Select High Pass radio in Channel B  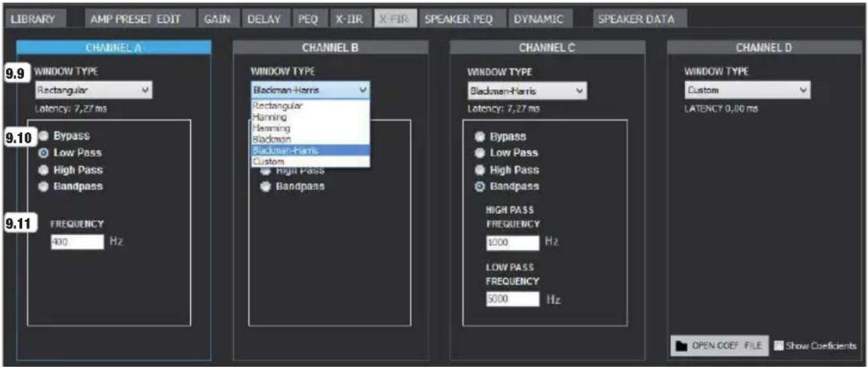coord(266,171)
